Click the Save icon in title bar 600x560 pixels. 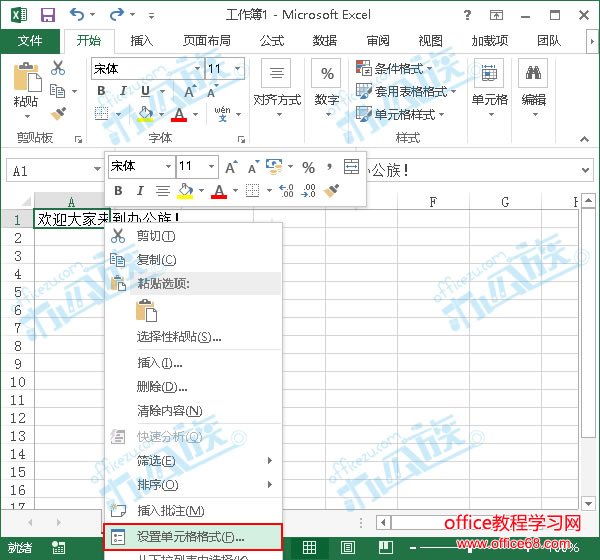[x=48, y=15]
